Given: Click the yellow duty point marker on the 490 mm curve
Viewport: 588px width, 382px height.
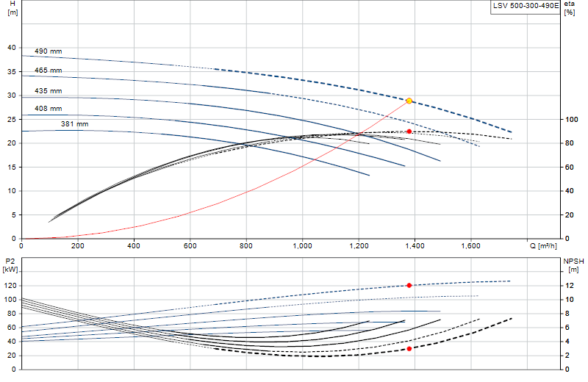Looking at the screenshot, I should click(409, 101).
